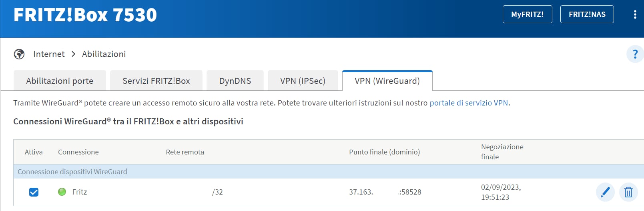Open the MyFRITZ! button
The height and width of the screenshot is (211, 644).
[527, 14]
